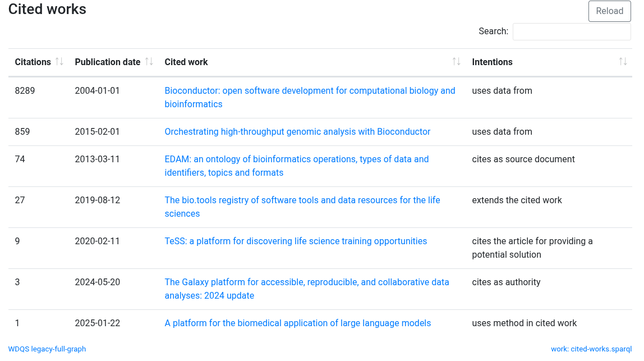Click the 8289 citations cell
Screen dimensions: 644x361
pos(25,90)
